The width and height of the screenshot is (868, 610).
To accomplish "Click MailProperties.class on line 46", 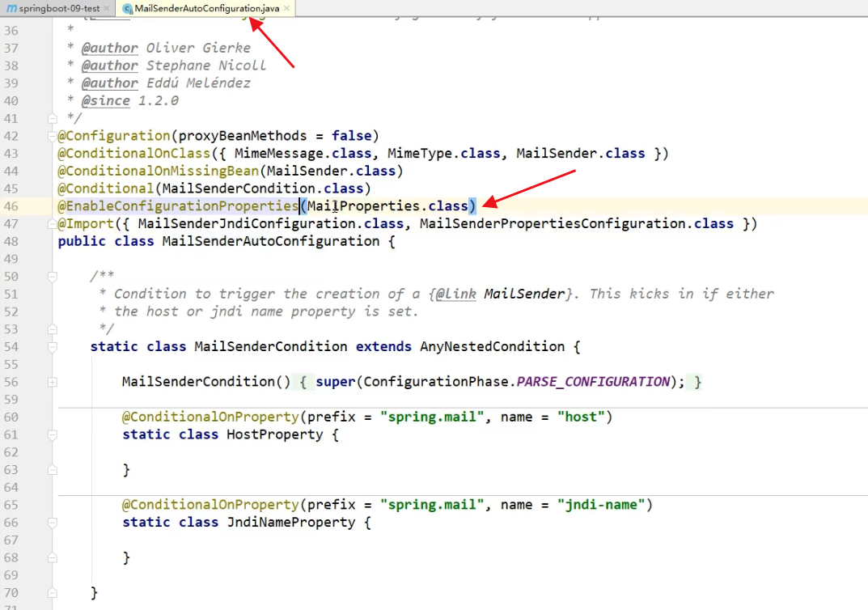I will click(x=387, y=206).
